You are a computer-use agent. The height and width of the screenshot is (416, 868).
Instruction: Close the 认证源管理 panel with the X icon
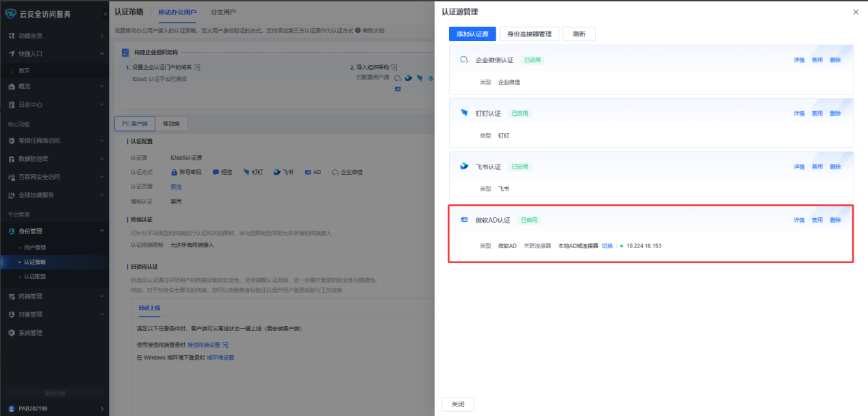click(x=856, y=12)
